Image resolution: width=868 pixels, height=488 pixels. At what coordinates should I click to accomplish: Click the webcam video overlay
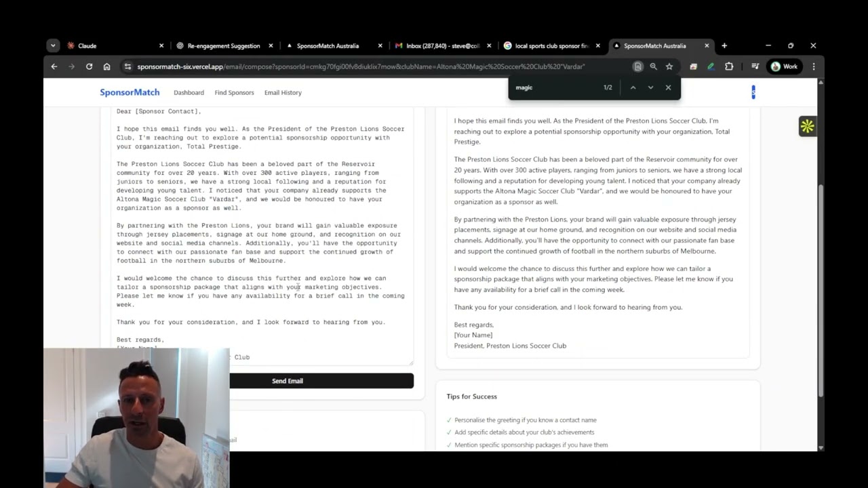tap(137, 418)
